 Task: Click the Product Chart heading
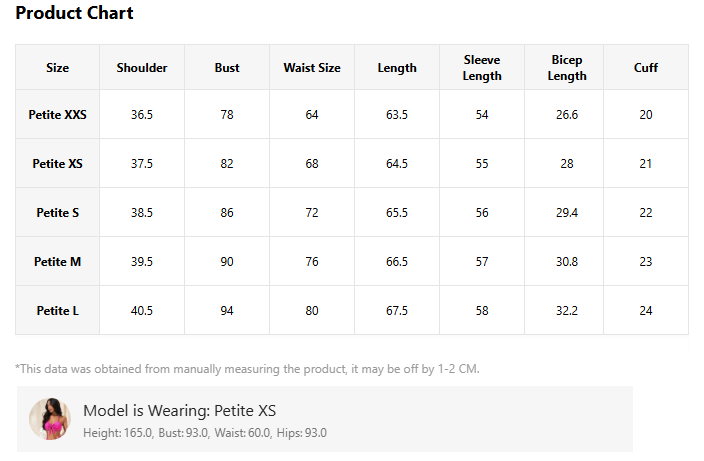click(75, 13)
